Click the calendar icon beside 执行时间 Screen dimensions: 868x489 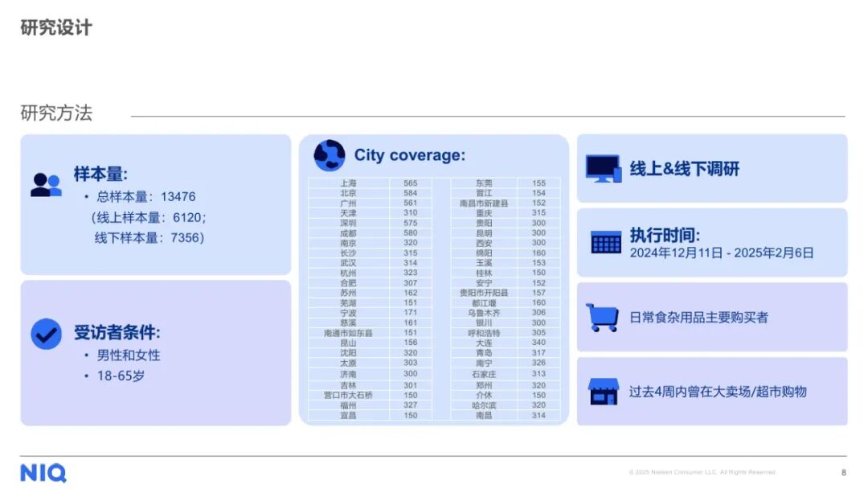click(606, 242)
